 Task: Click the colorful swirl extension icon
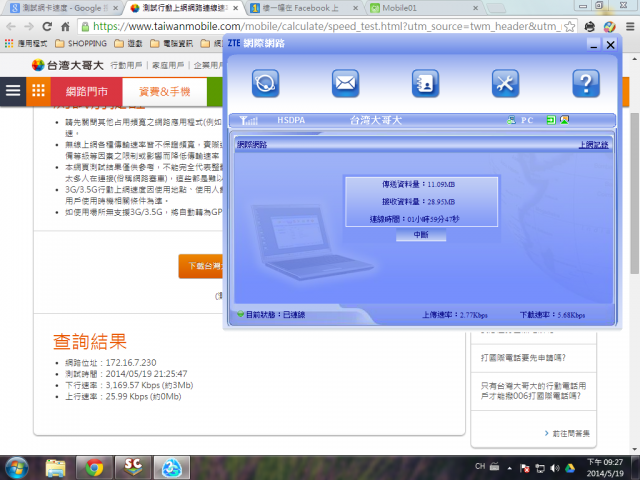coord(609,27)
